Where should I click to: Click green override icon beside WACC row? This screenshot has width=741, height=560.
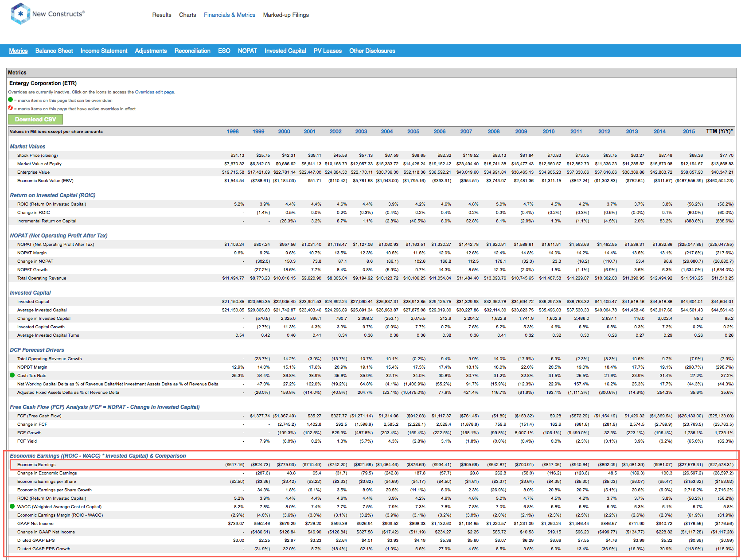[x=12, y=506]
